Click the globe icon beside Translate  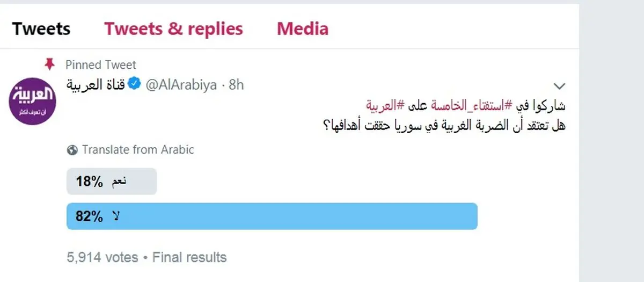(72, 150)
